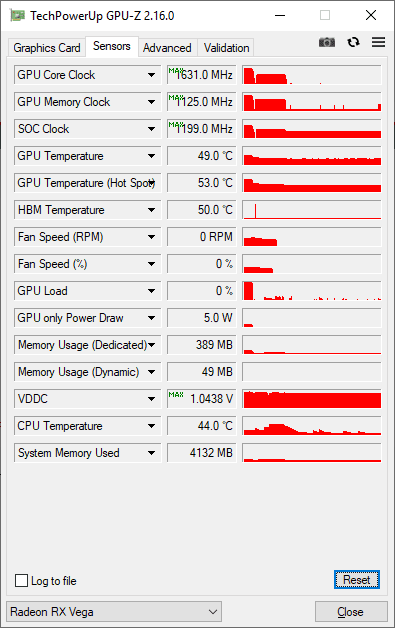
Task: Switch to the Graphics Card tab
Action: (46, 48)
